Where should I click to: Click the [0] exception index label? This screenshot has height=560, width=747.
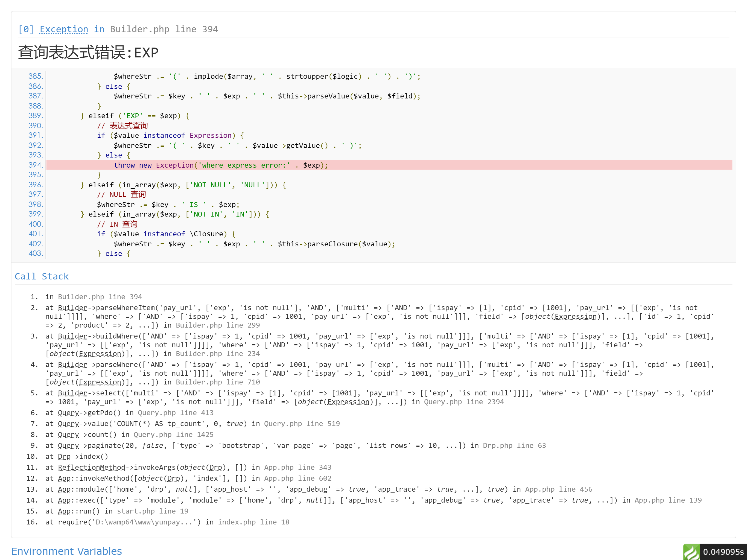(x=26, y=29)
